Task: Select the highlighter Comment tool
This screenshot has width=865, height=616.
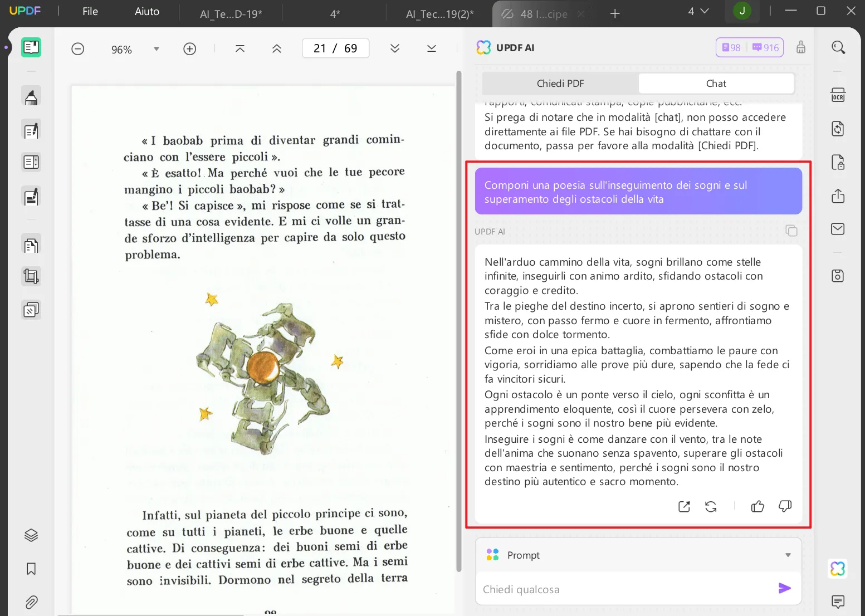Action: tap(31, 97)
